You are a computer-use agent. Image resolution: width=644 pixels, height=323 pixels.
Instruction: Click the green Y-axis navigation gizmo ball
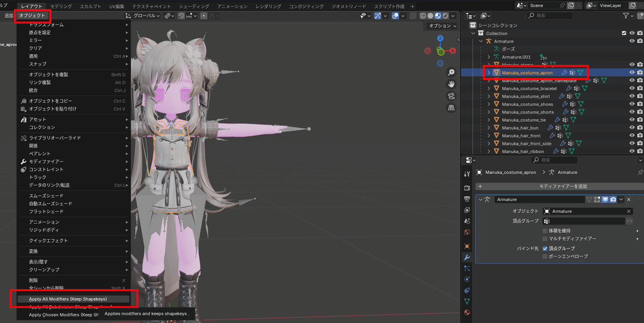441,52
